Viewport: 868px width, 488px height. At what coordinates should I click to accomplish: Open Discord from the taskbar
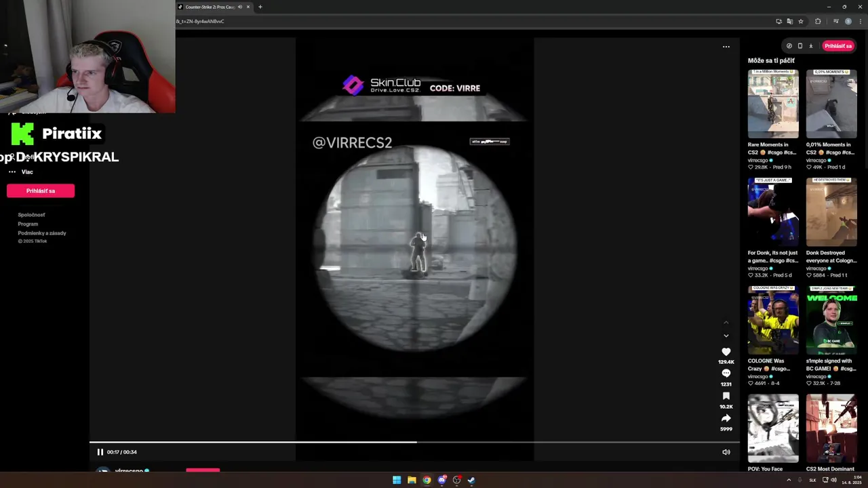tap(441, 480)
